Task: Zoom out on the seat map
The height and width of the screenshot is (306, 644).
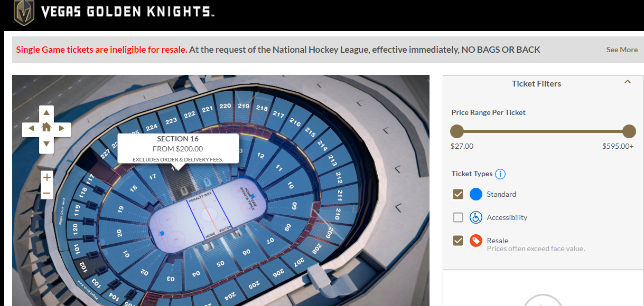Action: tap(47, 193)
